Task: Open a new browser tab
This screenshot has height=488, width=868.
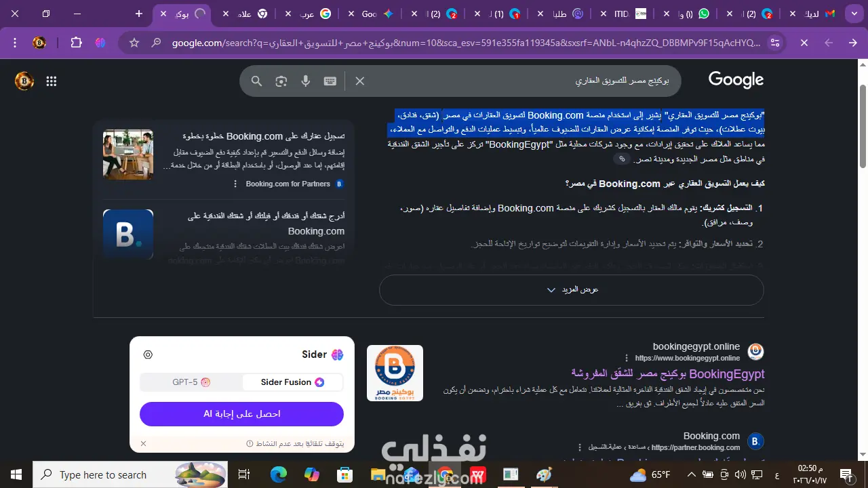Action: pos(139,14)
